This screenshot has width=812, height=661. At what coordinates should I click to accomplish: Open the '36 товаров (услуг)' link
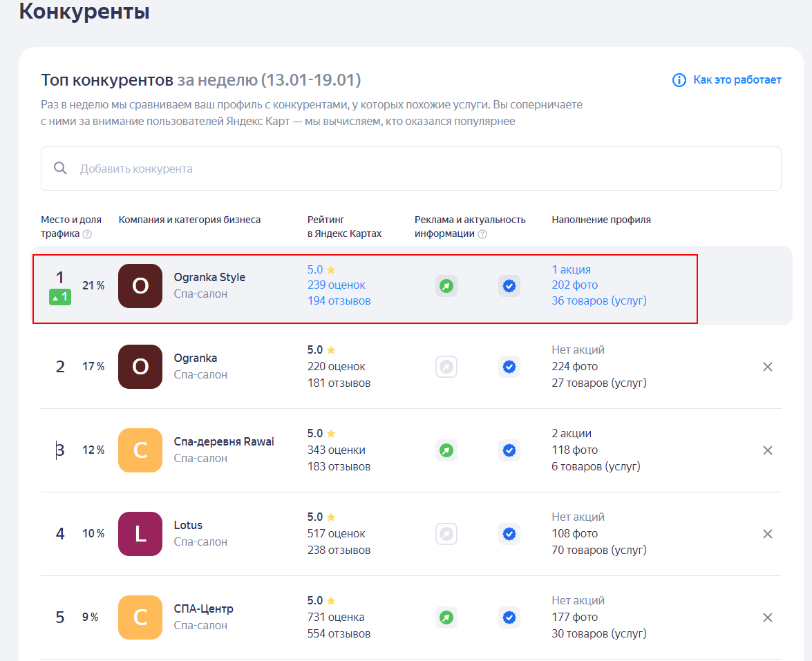click(598, 300)
